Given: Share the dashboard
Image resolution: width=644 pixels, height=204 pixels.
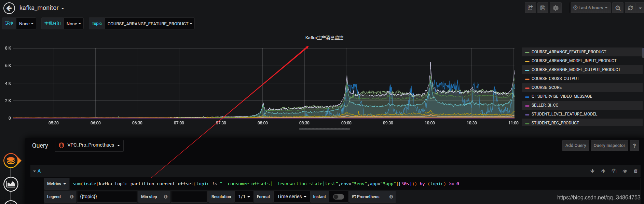Looking at the screenshot, I should pyautogui.click(x=530, y=8).
